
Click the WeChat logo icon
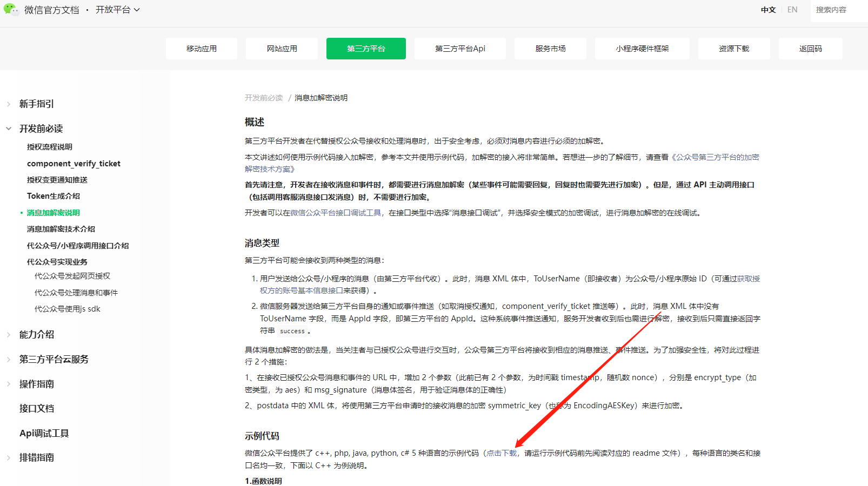(x=10, y=10)
